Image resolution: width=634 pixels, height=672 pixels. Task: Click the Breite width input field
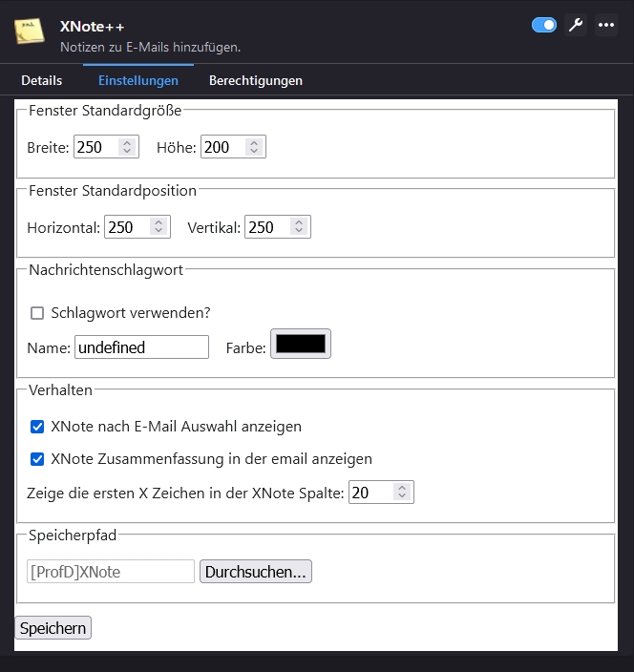tap(106, 147)
